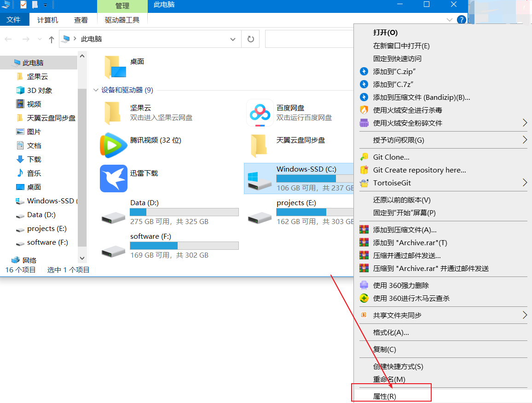Refresh the address bar location
This screenshot has width=532, height=403.
coord(251,39)
